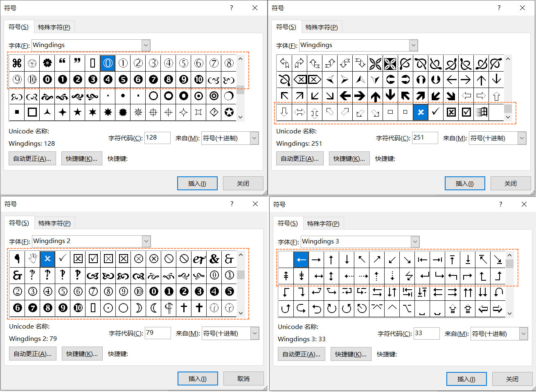
Task: Open 来自 dropdown in Wingdings 251 dialog
Action: [x=522, y=138]
